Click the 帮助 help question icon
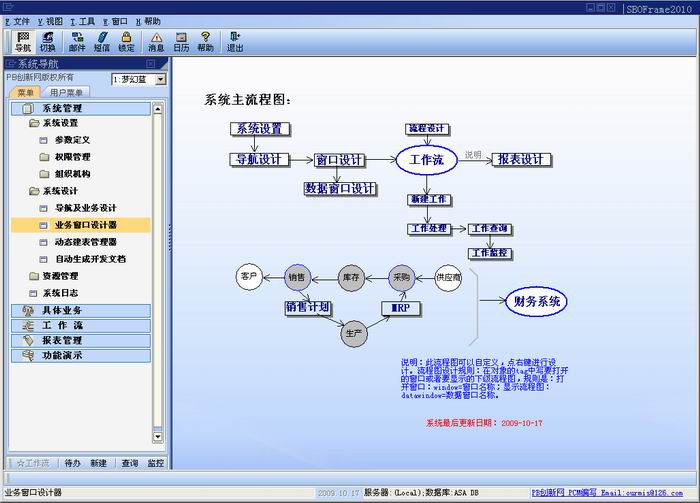Screen dimensions: 700x503 [x=205, y=42]
